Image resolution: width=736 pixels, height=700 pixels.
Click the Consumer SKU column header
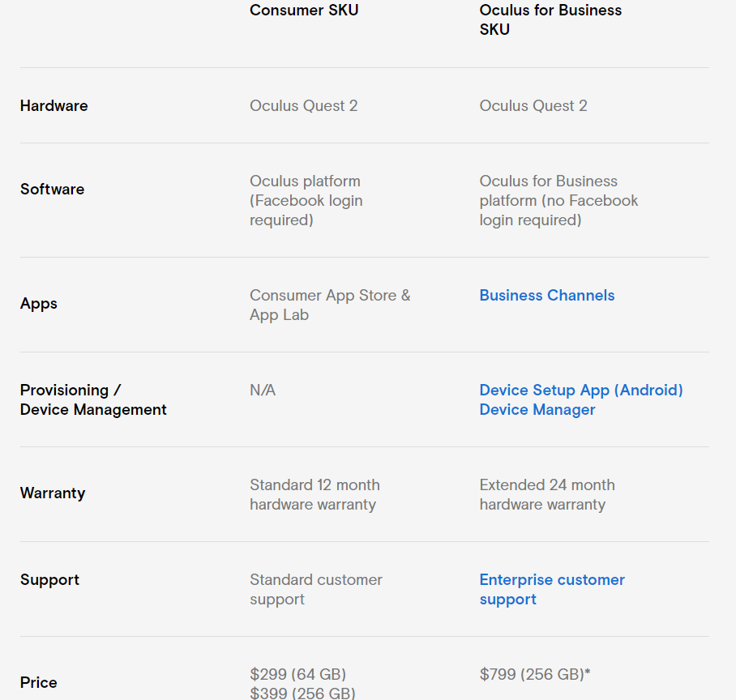point(304,11)
